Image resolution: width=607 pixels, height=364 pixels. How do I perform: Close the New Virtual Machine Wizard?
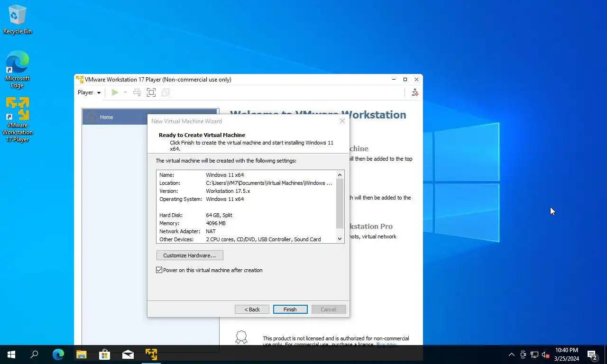click(342, 121)
